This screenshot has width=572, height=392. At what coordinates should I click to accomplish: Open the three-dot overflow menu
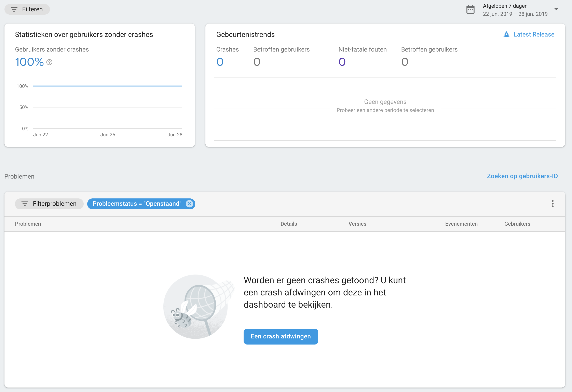pyautogui.click(x=552, y=204)
